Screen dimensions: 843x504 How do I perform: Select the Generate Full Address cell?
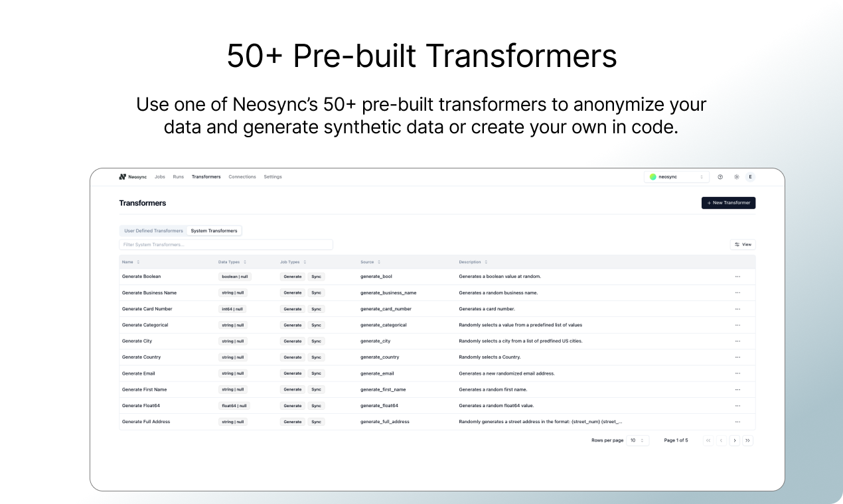coord(146,422)
